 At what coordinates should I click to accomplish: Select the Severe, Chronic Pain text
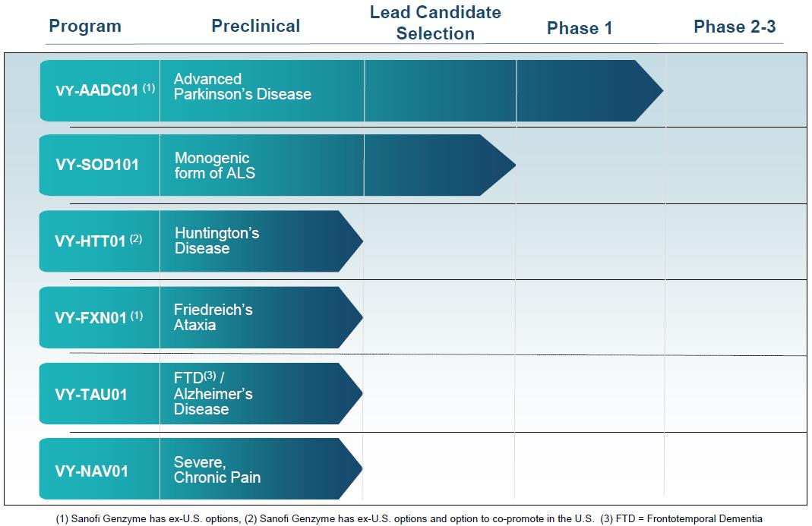pyautogui.click(x=216, y=470)
